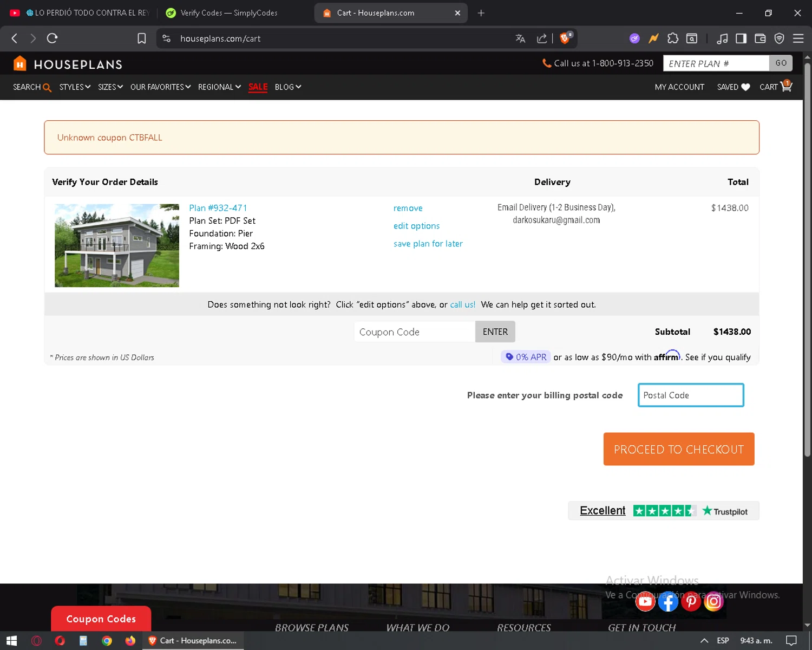This screenshot has width=812, height=650.
Task: Click the translate page icon
Action: point(520,38)
